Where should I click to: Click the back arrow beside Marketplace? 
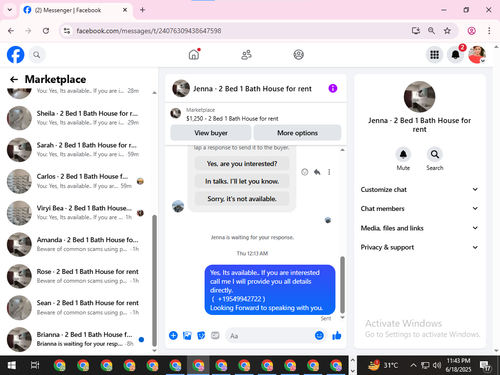tap(14, 79)
